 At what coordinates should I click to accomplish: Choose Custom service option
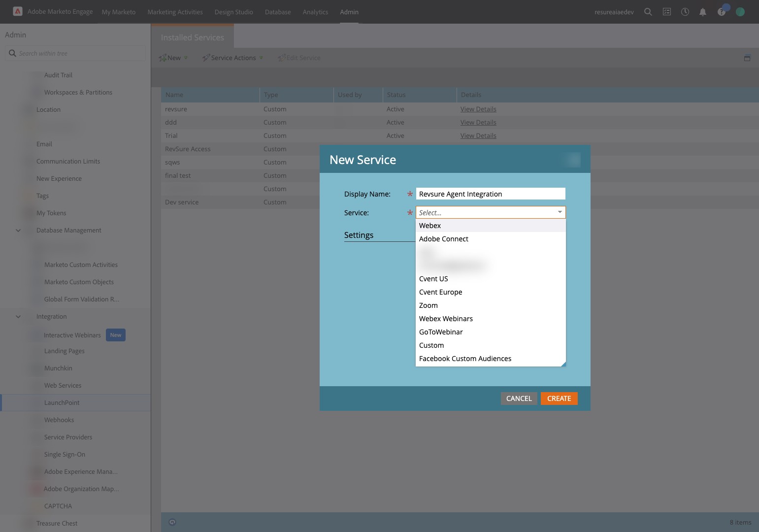[x=491, y=345]
